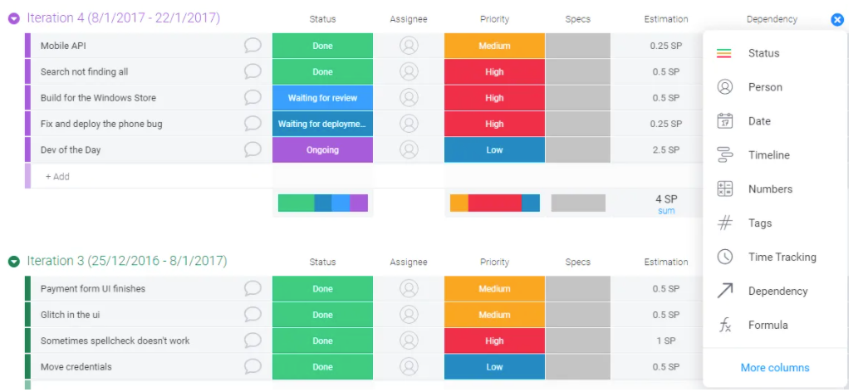Collapse the Iteration 4 group
This screenshot has height=392, width=868.
click(x=14, y=18)
